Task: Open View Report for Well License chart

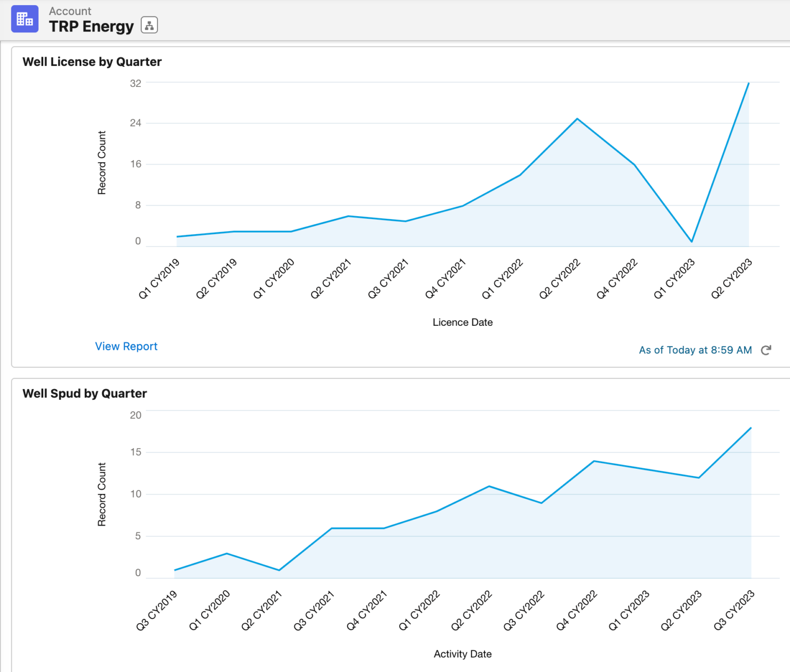Action: point(126,346)
